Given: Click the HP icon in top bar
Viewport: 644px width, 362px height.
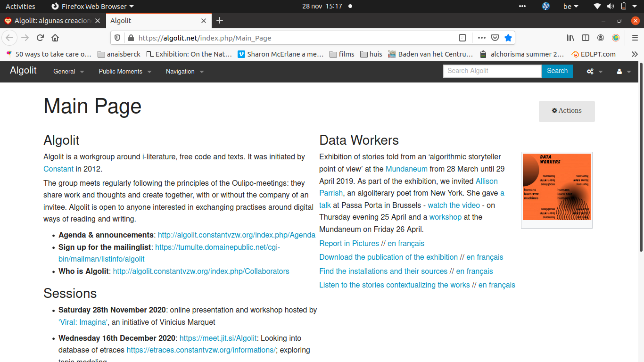Looking at the screenshot, I should [x=546, y=6].
